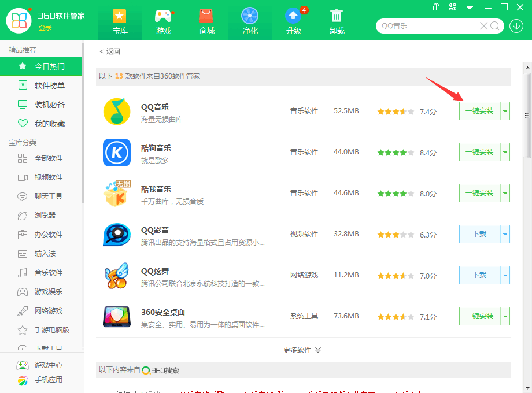Image resolution: width=532 pixels, height=393 pixels.
Task: Select 今日热门 in sidebar
Action: coord(40,66)
